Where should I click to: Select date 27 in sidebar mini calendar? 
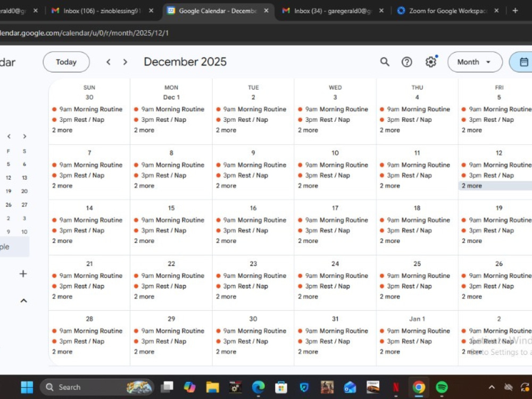tap(24, 205)
